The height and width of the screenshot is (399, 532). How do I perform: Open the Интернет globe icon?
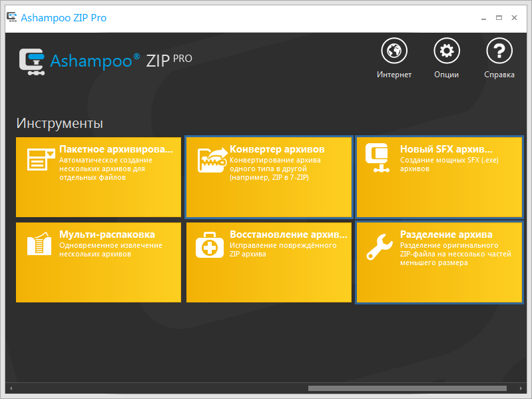394,51
